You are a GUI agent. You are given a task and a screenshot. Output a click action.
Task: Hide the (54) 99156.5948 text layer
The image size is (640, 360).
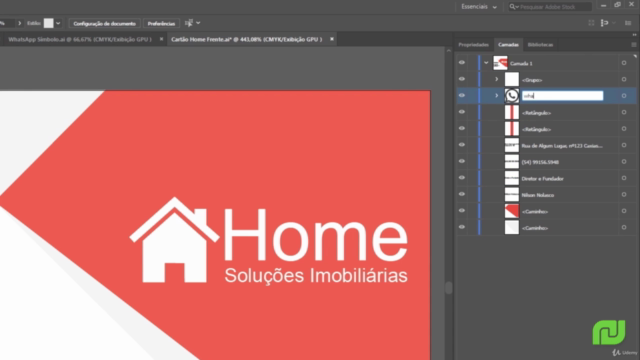click(462, 161)
